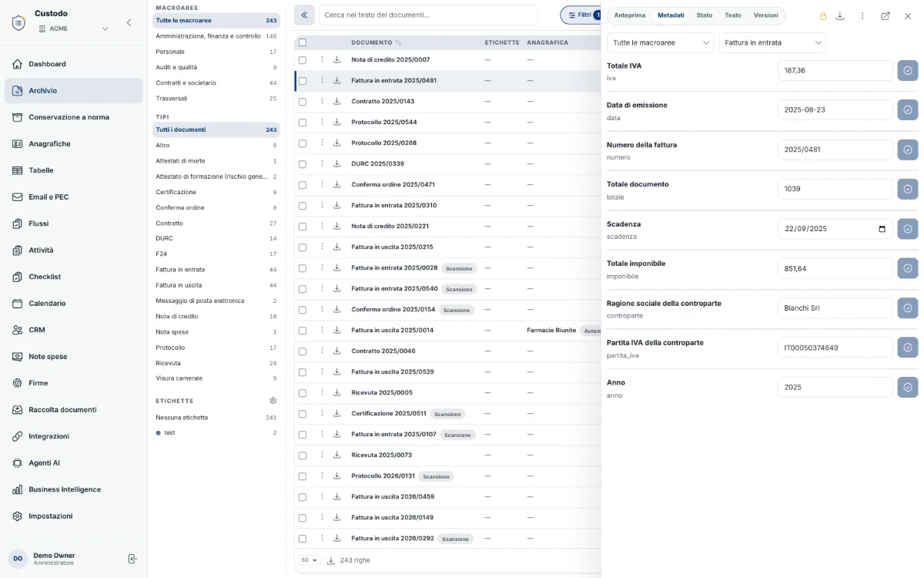This screenshot has width=924, height=578.
Task: Select the checkbox for Nota di credito 2025/0007
Action: [x=303, y=60]
